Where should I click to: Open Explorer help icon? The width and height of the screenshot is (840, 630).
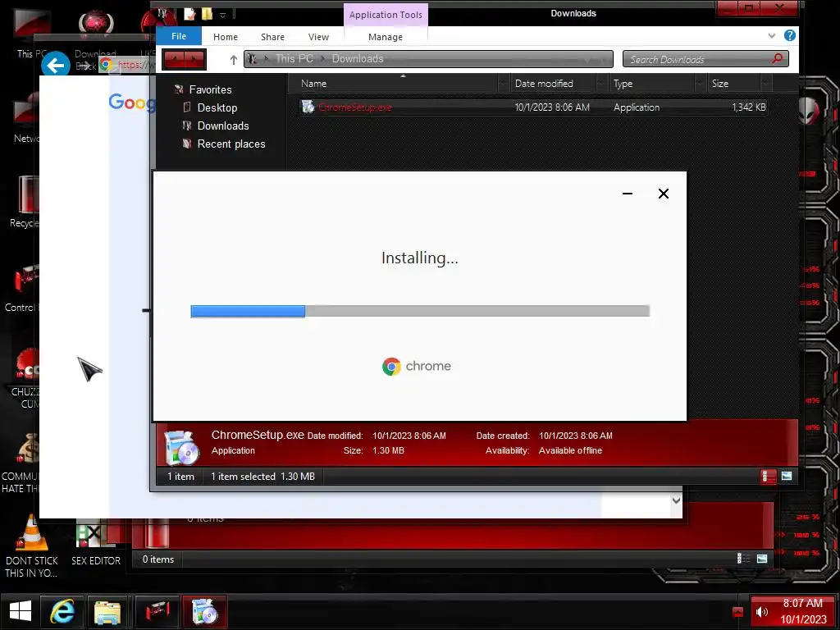coord(790,35)
